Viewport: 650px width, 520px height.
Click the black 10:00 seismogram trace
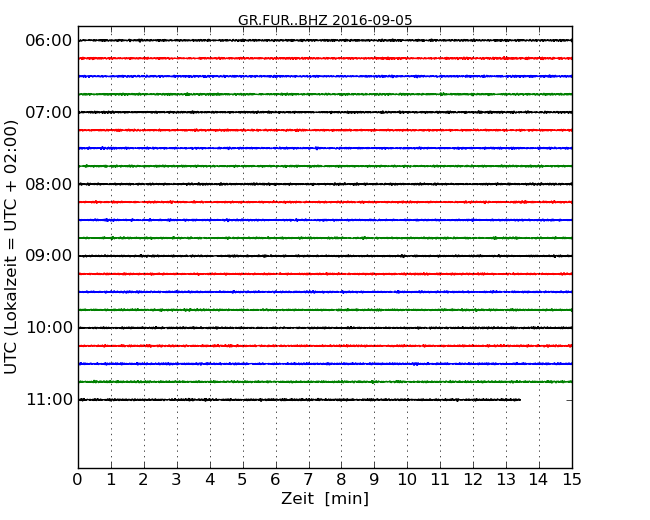325,328
